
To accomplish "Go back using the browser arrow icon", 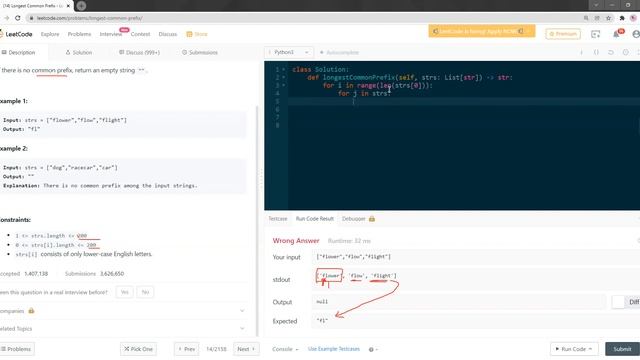I will 6,18.
